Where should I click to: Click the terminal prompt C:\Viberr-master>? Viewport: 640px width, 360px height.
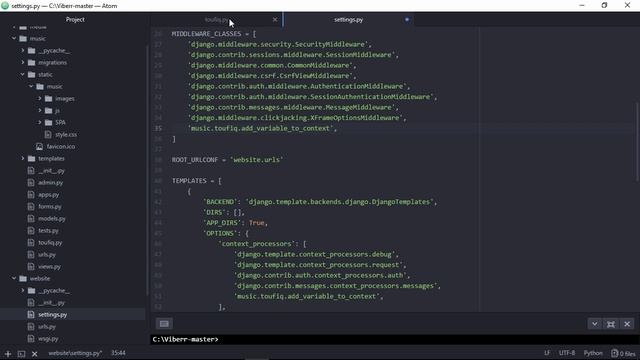(185, 340)
